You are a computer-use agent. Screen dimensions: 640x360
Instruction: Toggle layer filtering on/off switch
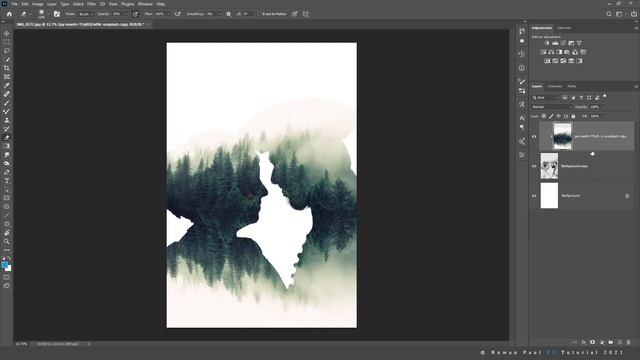tap(605, 97)
